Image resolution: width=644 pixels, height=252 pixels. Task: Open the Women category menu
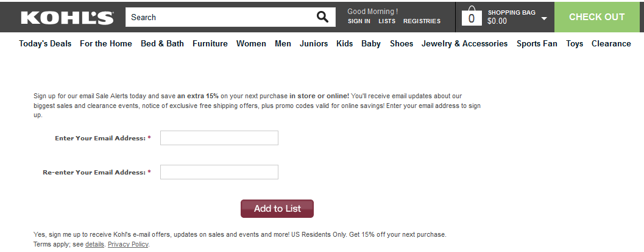click(x=251, y=43)
